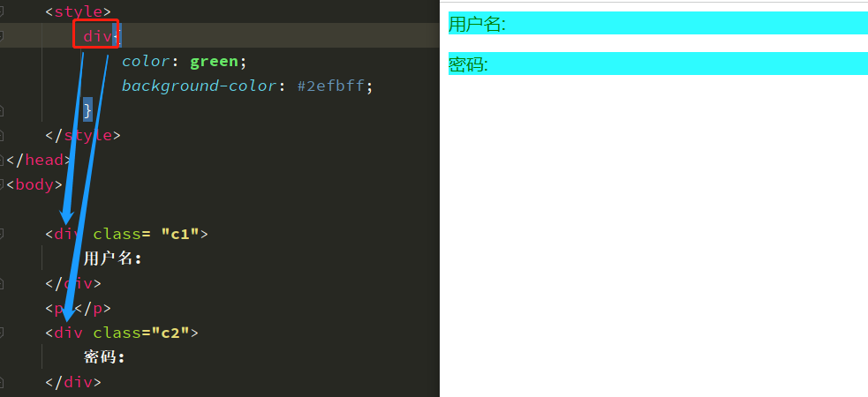The image size is (868, 397).
Task: Toggle fold marker beside div selector line
Action: (x=2, y=36)
